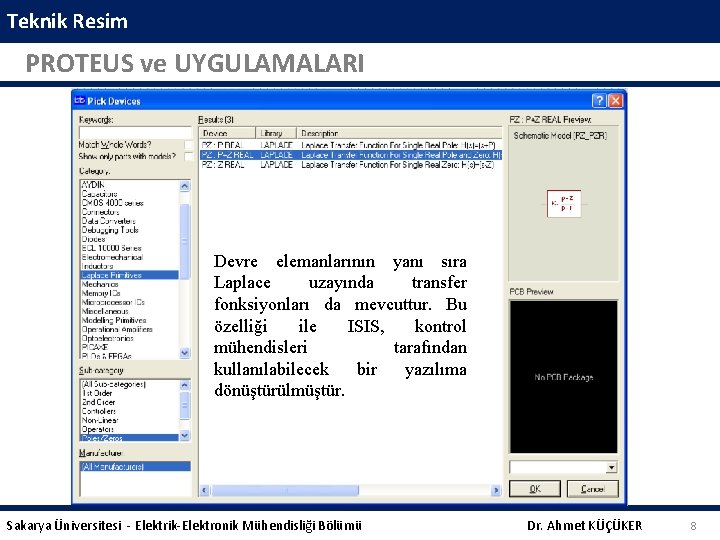Select Poles/Zeros sub-category
Image resolution: width=720 pixels, height=540 pixels.
tap(129, 438)
